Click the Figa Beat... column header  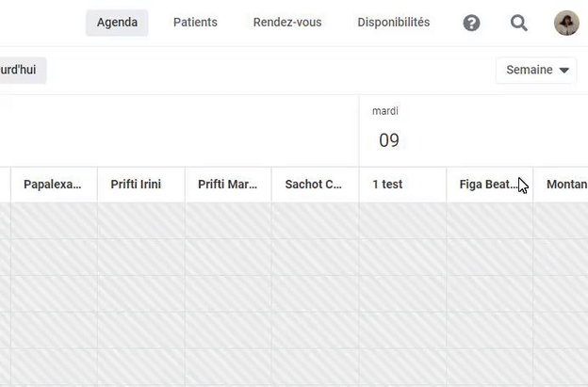pos(488,185)
